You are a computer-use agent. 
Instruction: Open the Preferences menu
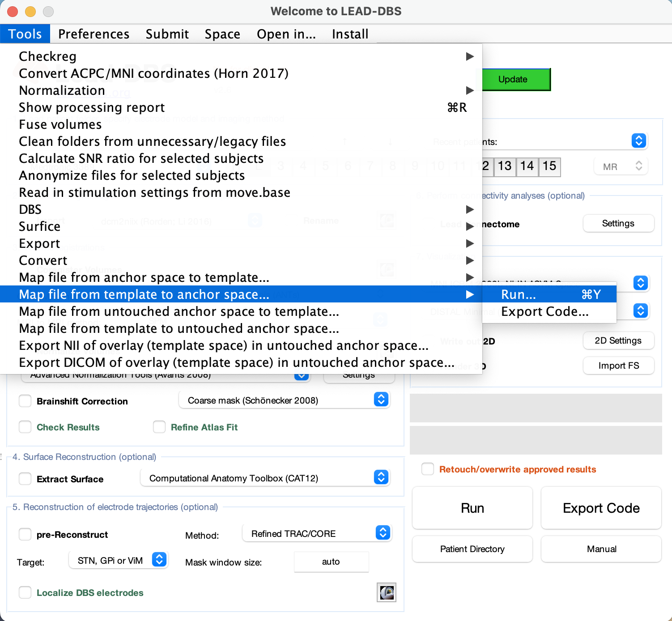94,34
